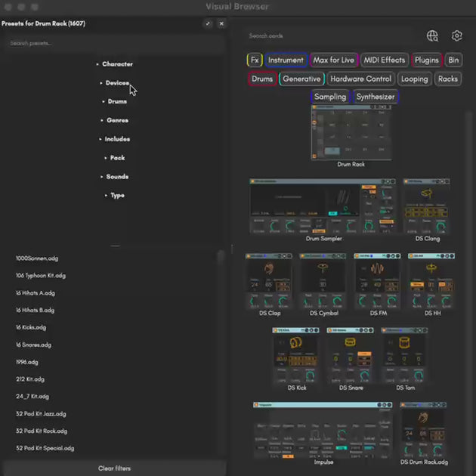Expand the Includes filter group
The width and height of the screenshot is (476, 476).
point(114,139)
